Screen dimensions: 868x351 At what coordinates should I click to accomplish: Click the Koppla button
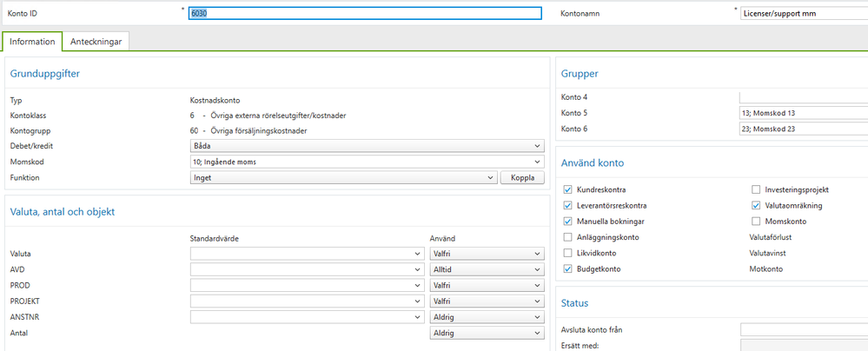521,178
